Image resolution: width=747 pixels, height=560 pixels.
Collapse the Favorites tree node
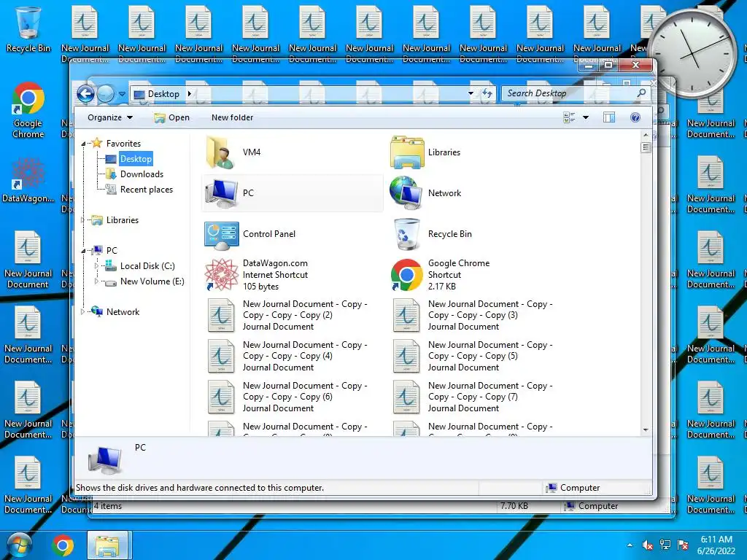pos(83,144)
